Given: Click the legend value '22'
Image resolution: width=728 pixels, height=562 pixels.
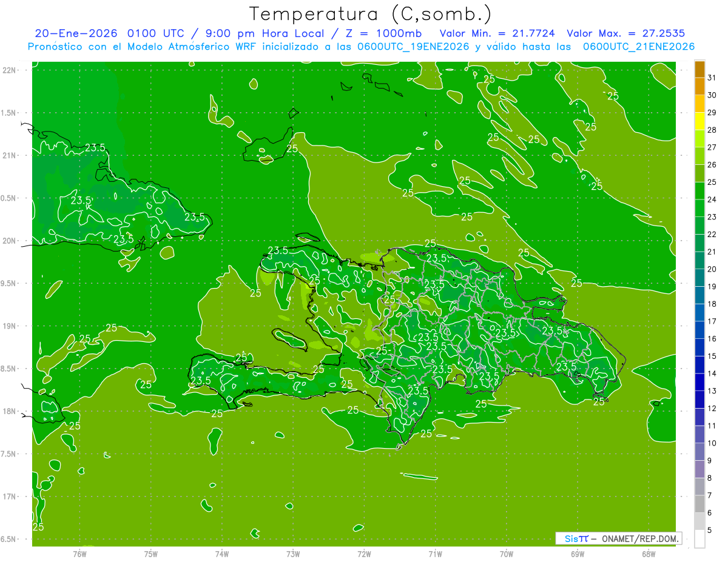Looking at the screenshot, I should (712, 234).
